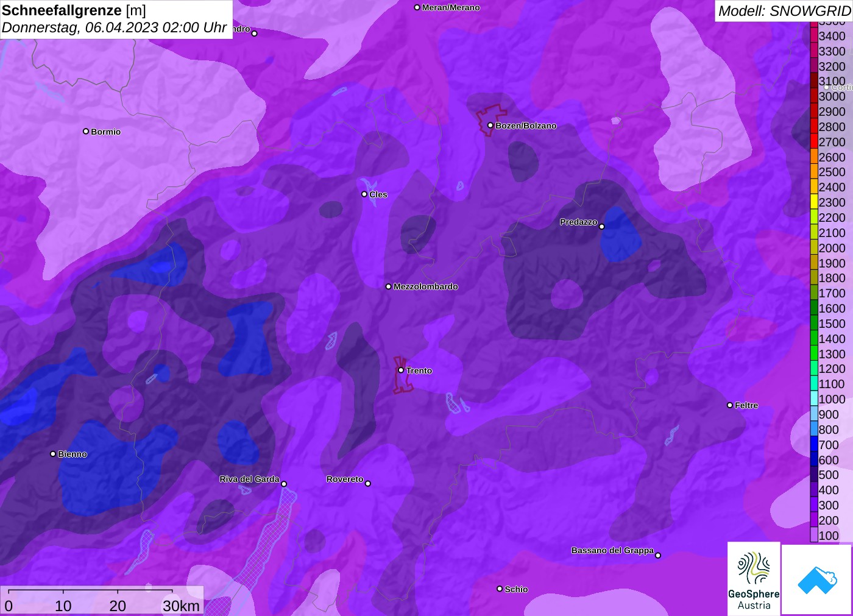This screenshot has height=616, width=853.
Task: Select the 700 blue legend swatch
Action: point(814,444)
